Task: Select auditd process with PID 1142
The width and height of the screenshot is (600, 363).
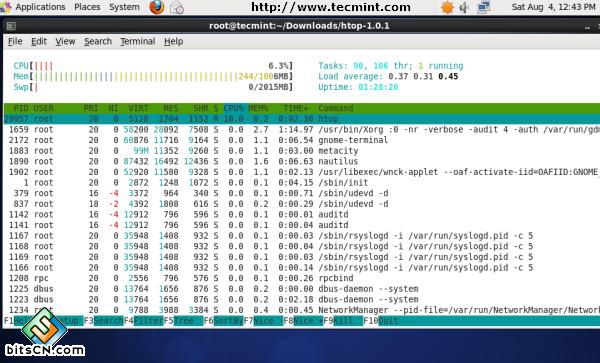Action: point(302,215)
